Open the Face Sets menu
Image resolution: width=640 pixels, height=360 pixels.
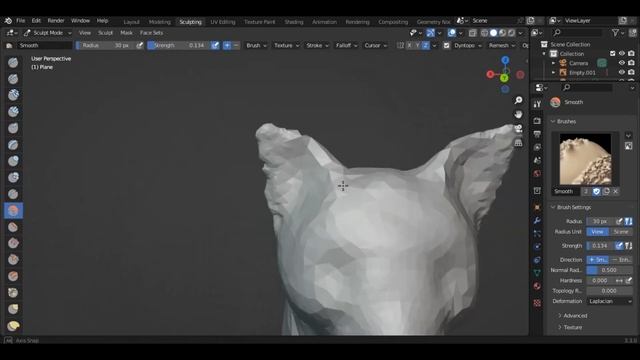pyautogui.click(x=151, y=33)
